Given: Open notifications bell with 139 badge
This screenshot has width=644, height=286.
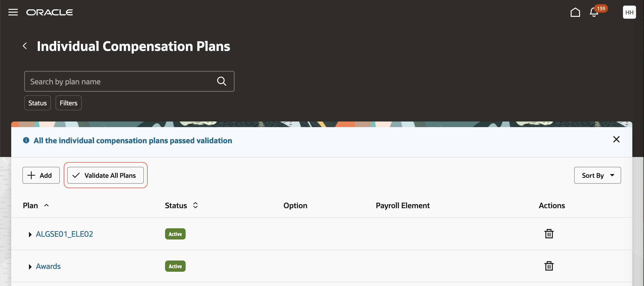Looking at the screenshot, I should [594, 12].
